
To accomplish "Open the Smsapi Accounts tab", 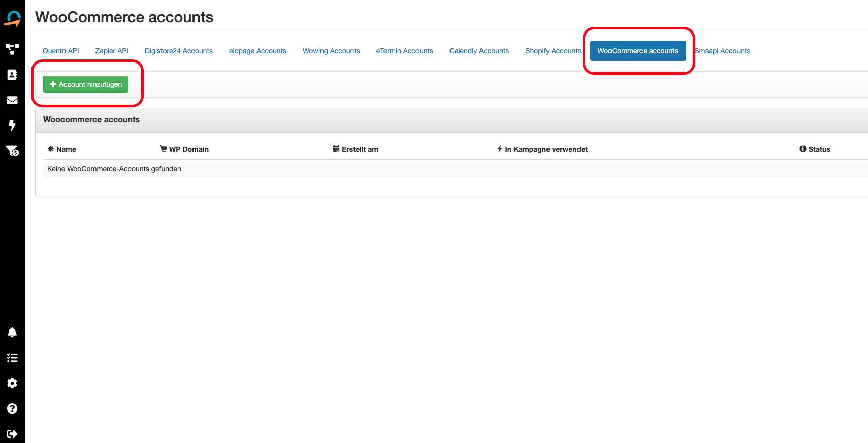I will click(x=722, y=51).
